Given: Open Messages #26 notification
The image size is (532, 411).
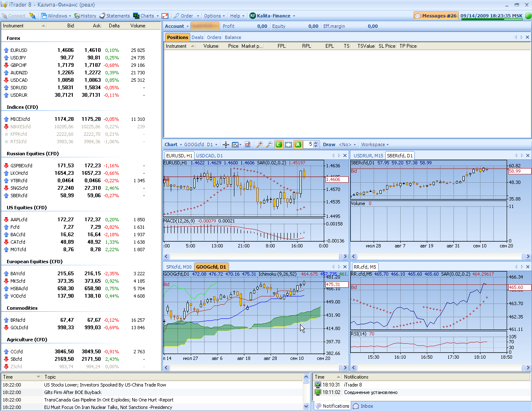Looking at the screenshot, I should (x=436, y=16).
